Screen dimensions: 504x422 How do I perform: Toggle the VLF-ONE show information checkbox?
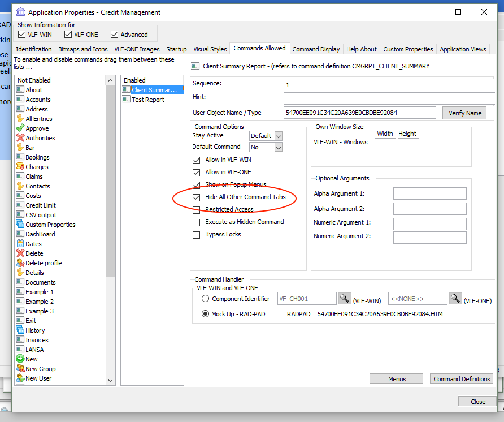[x=68, y=34]
